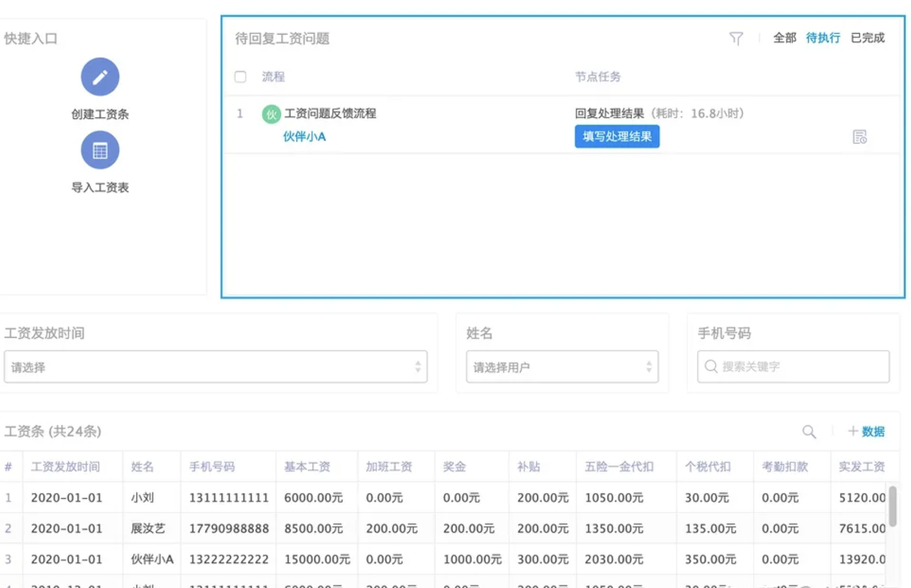
Task: Focus the 手机号码 搜索关键字 search field
Action: (801, 367)
